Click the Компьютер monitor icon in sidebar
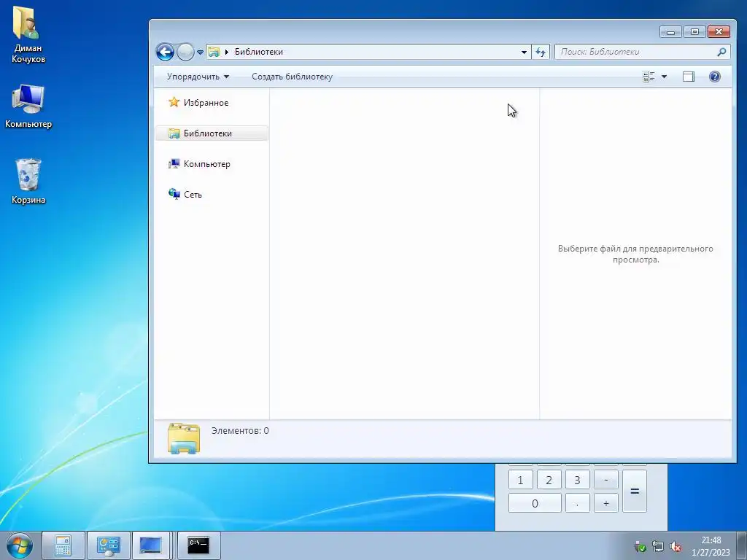 [174, 164]
